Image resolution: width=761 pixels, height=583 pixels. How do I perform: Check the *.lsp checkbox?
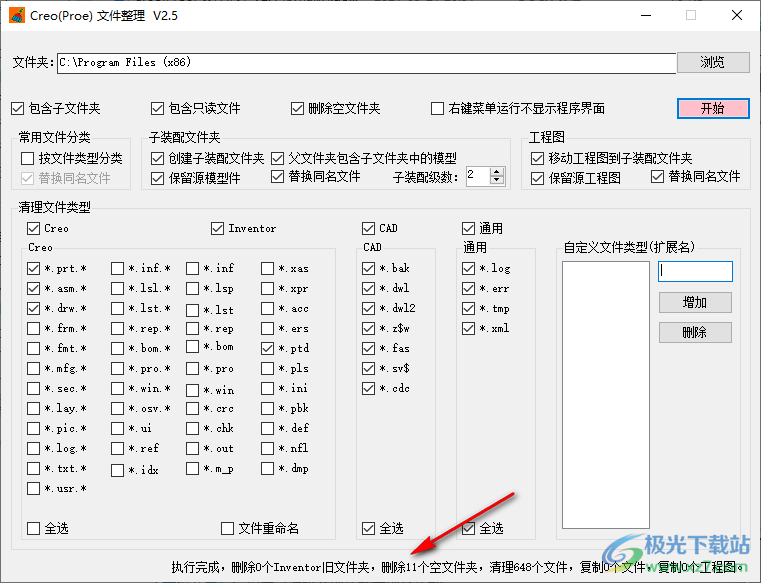pyautogui.click(x=193, y=288)
